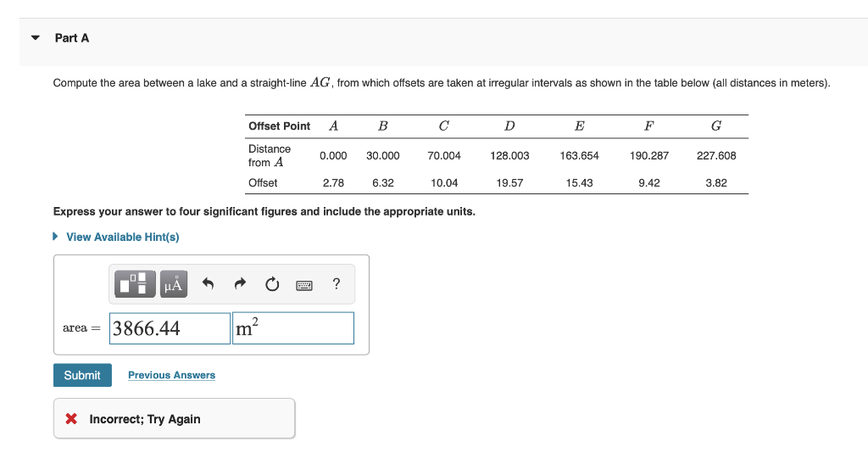Image resolution: width=868 pixels, height=453 pixels.
Task: Collapse Part A section triangle
Action: [36, 38]
